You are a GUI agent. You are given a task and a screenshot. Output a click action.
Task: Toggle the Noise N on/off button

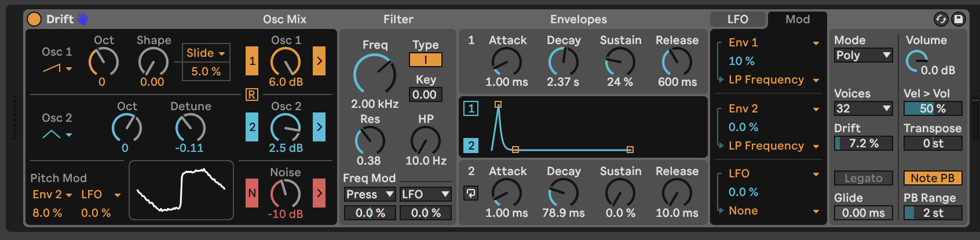pos(252,193)
